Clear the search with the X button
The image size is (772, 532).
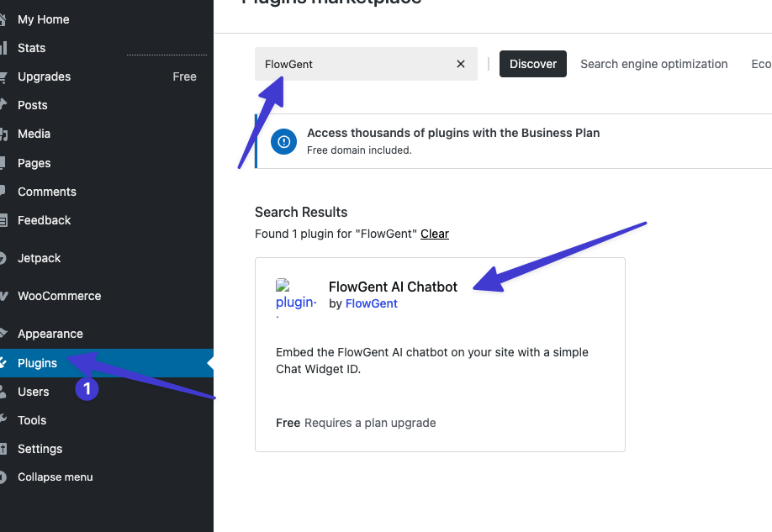pos(460,64)
